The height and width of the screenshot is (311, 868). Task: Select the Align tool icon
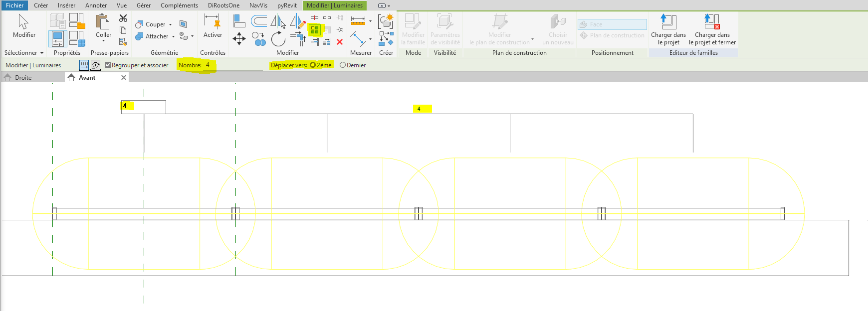[239, 21]
